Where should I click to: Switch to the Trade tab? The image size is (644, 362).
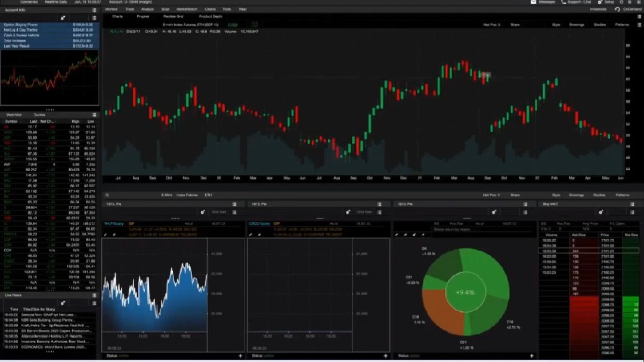[x=130, y=9]
